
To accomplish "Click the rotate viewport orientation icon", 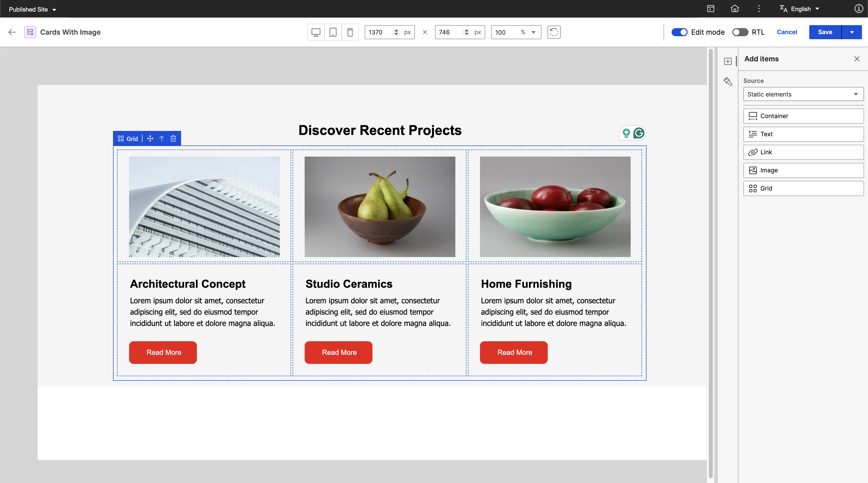I will click(554, 32).
